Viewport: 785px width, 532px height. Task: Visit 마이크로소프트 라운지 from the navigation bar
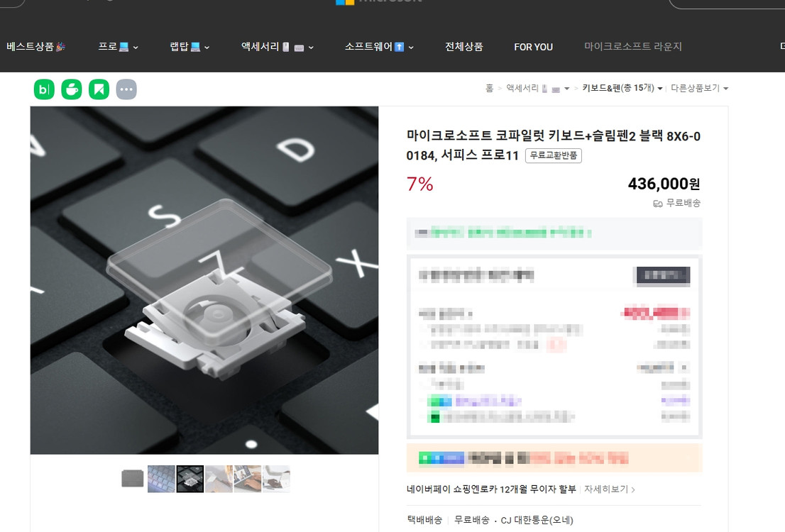point(631,47)
